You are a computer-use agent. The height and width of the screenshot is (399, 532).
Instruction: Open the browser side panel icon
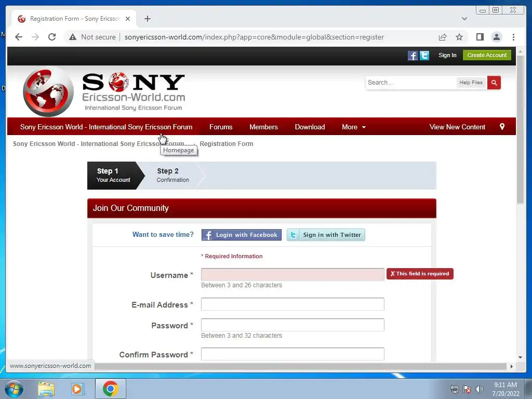pyautogui.click(x=480, y=37)
